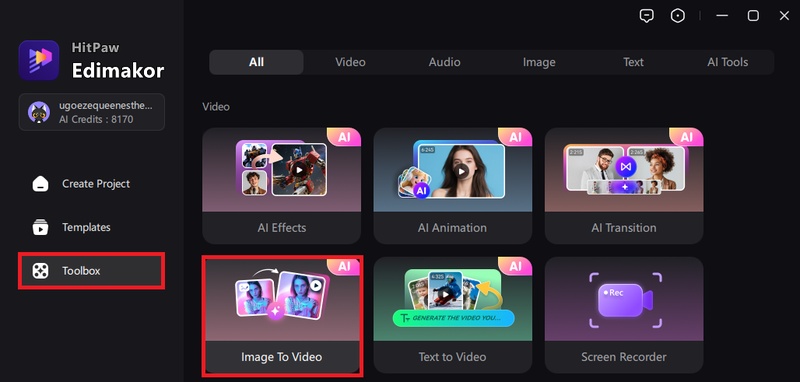Open Create Project in sidebar
This screenshot has height=382, width=800.
coord(91,184)
